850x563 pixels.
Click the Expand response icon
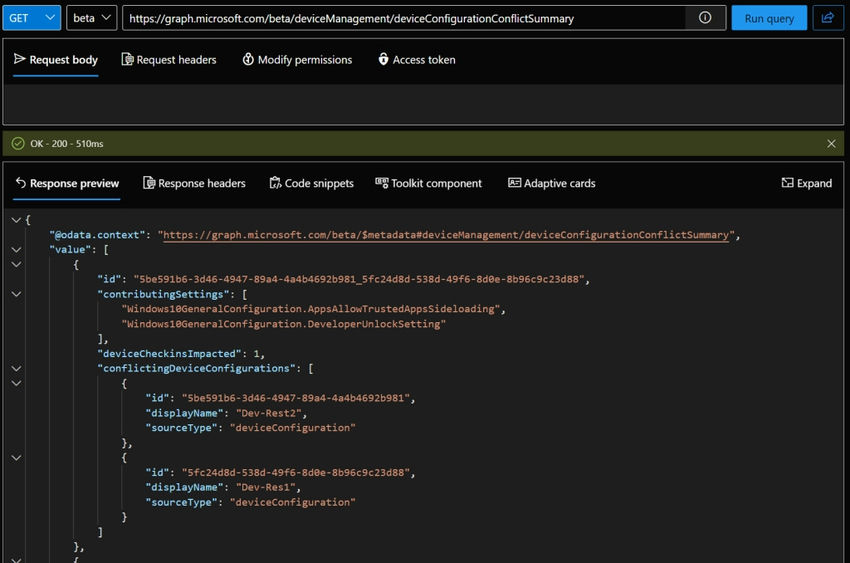[806, 183]
